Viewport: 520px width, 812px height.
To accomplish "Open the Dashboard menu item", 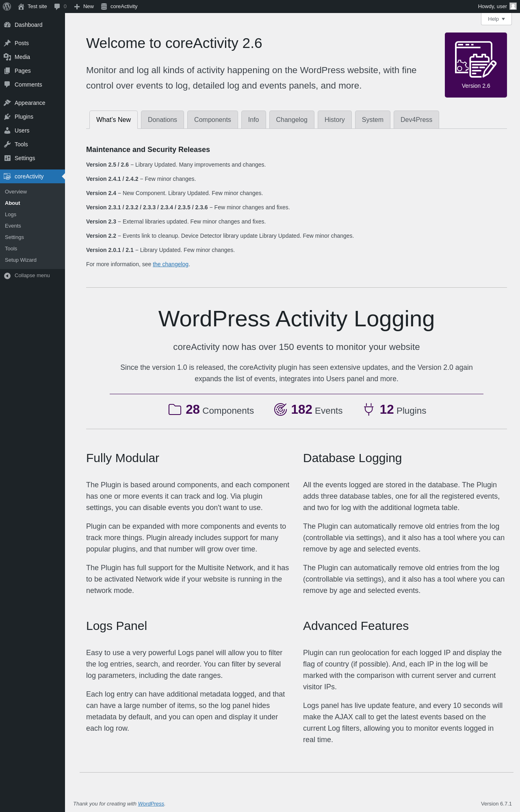I will pos(28,25).
